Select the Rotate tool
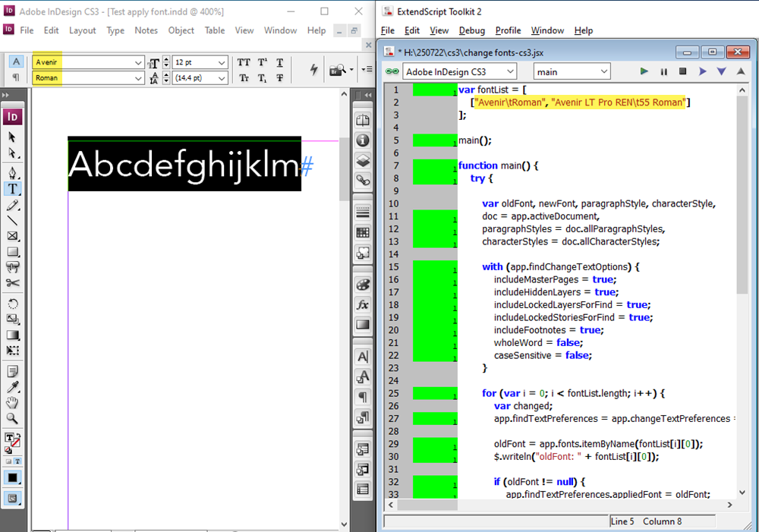This screenshot has width=759, height=532. 12,304
